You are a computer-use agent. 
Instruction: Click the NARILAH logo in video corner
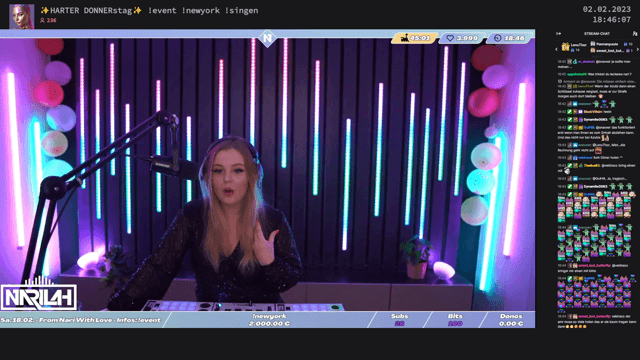point(39,294)
